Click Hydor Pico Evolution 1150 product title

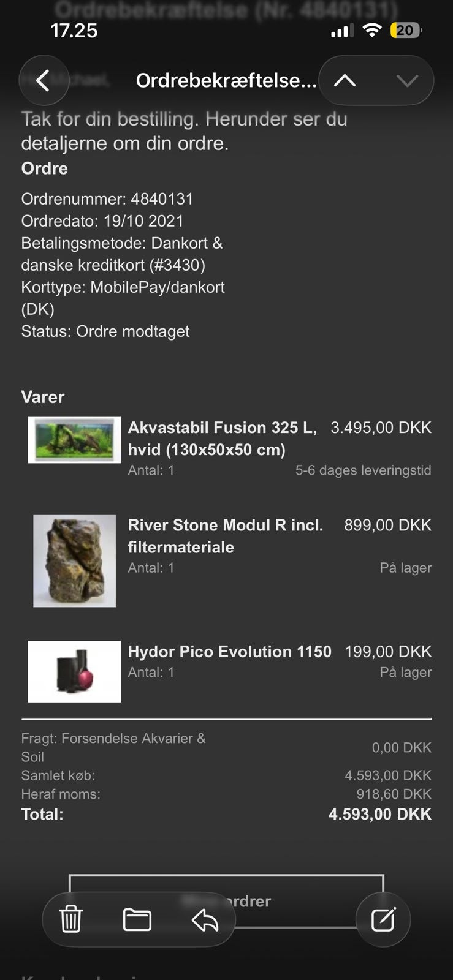(229, 651)
